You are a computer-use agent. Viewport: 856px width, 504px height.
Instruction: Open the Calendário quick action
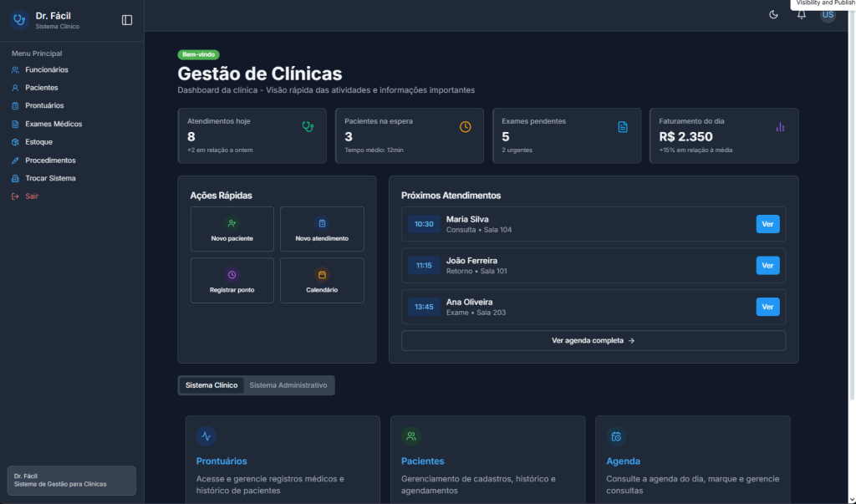pos(322,280)
